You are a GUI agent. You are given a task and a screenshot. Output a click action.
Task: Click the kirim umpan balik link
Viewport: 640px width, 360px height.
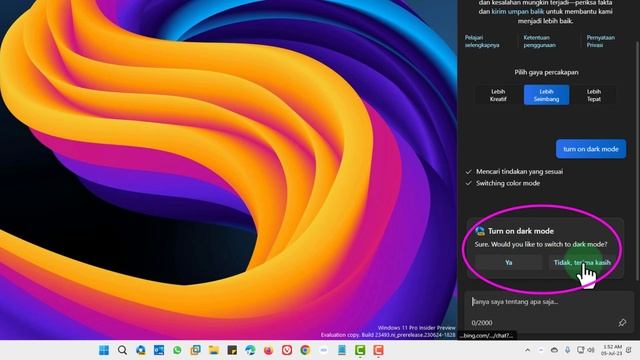click(518, 11)
